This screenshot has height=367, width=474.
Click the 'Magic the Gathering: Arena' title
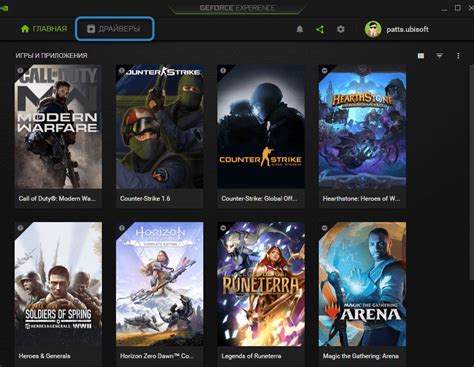point(360,356)
